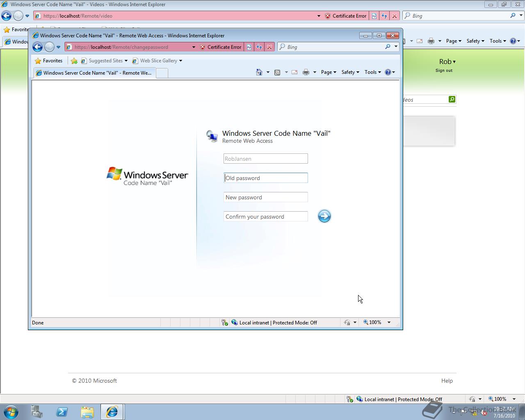
Task: Click Local intranet Protected Mode status in front window
Action: (x=274, y=323)
